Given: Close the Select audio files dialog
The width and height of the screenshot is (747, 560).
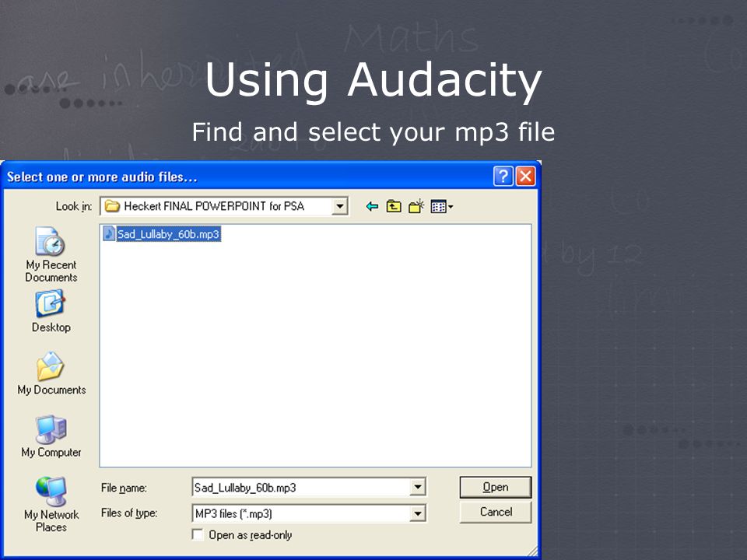Looking at the screenshot, I should coord(525,177).
